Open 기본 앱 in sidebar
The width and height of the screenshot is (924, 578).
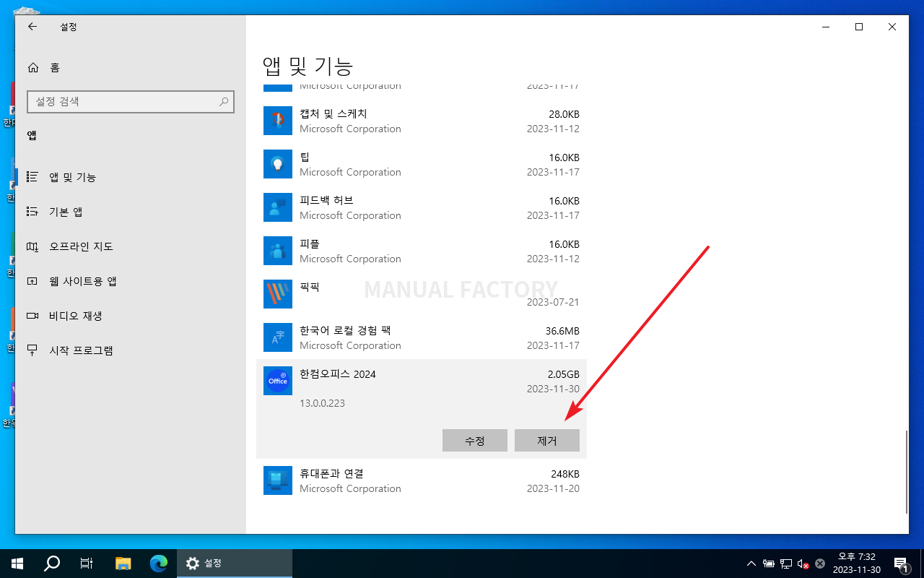click(130, 212)
